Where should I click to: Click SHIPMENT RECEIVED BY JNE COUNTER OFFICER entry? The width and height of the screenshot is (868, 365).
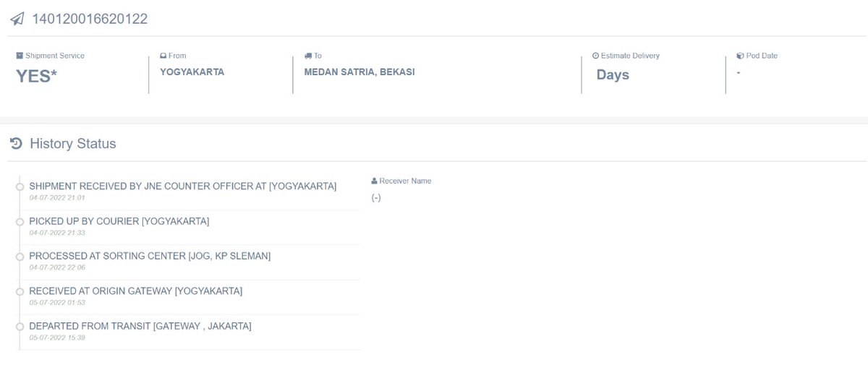(182, 186)
